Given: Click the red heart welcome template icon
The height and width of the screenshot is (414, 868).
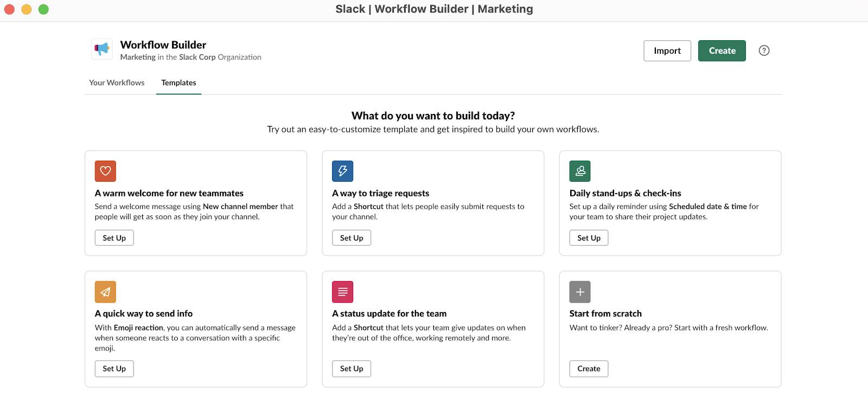Looking at the screenshot, I should coord(105,171).
